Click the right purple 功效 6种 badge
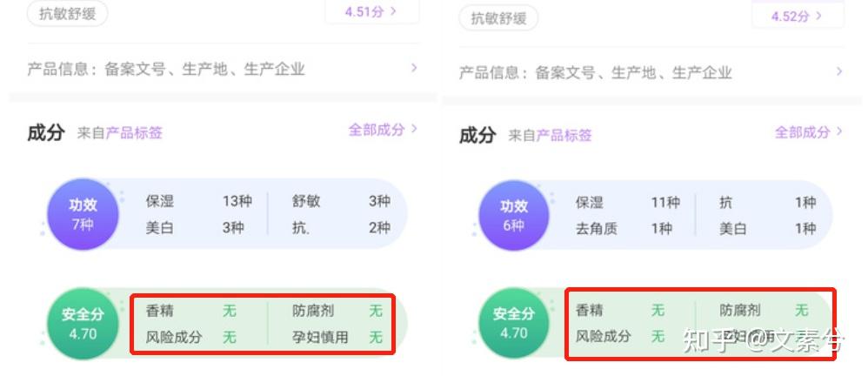Image resolution: width=868 pixels, height=376 pixels. pyautogui.click(x=514, y=215)
